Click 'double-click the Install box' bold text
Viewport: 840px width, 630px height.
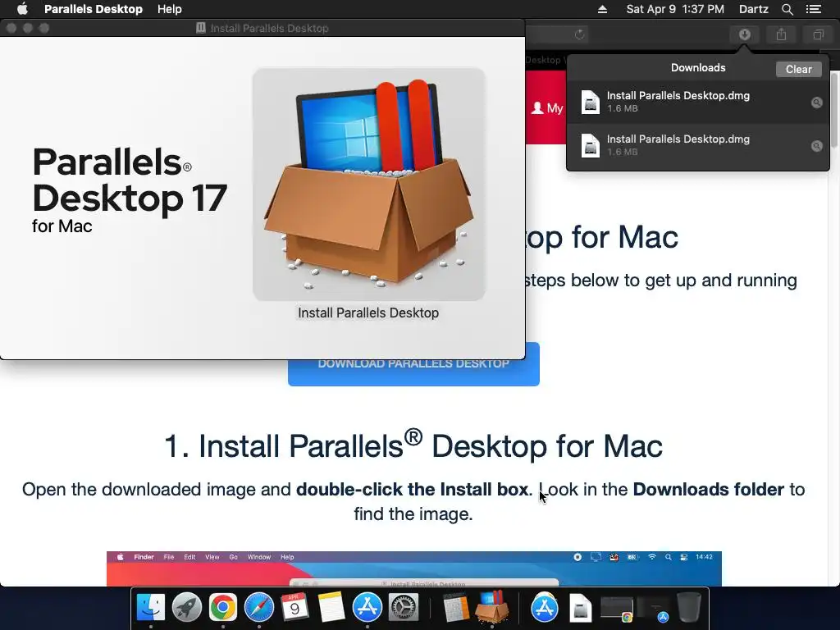413,489
